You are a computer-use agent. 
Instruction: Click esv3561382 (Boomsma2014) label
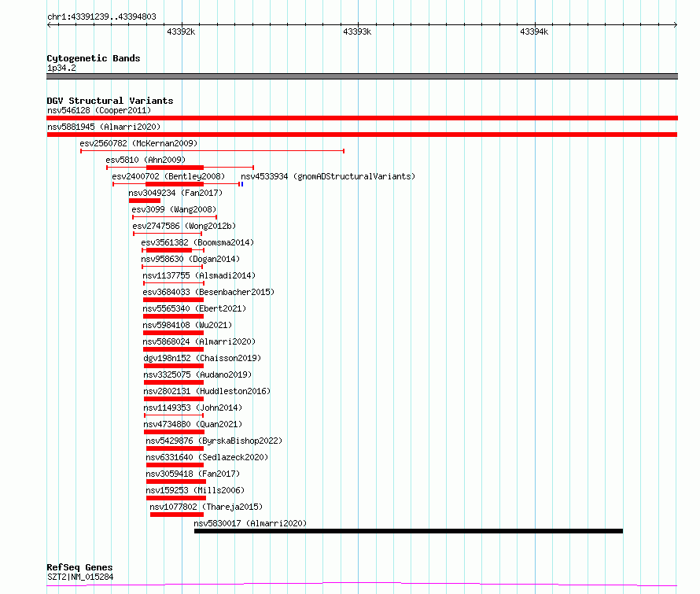click(x=197, y=242)
